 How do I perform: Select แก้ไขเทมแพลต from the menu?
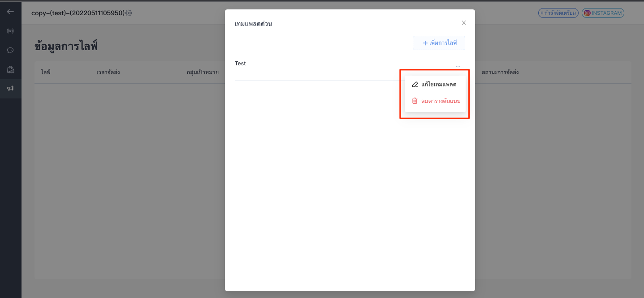click(x=435, y=85)
